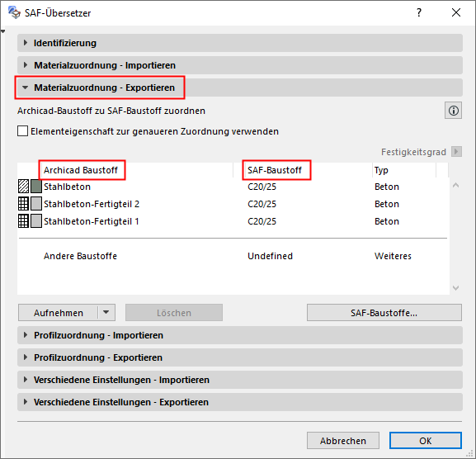Click grid fill icon of Stahlbeton-Fertigteil 1
The height and width of the screenshot is (459, 476).
click(23, 221)
